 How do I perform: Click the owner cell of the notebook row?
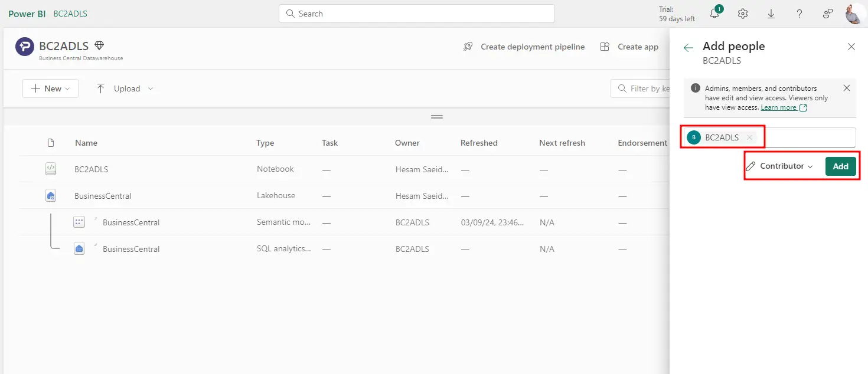tap(422, 169)
